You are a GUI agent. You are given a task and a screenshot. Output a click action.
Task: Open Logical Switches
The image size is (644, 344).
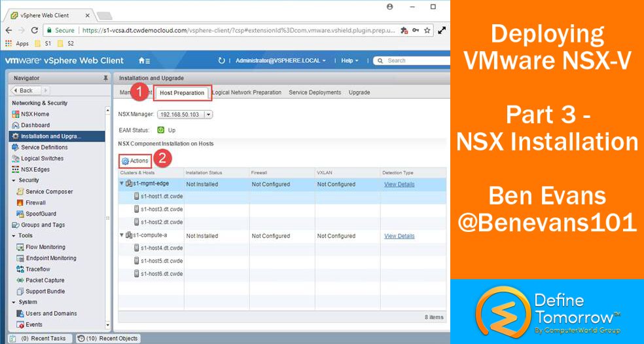(38, 158)
